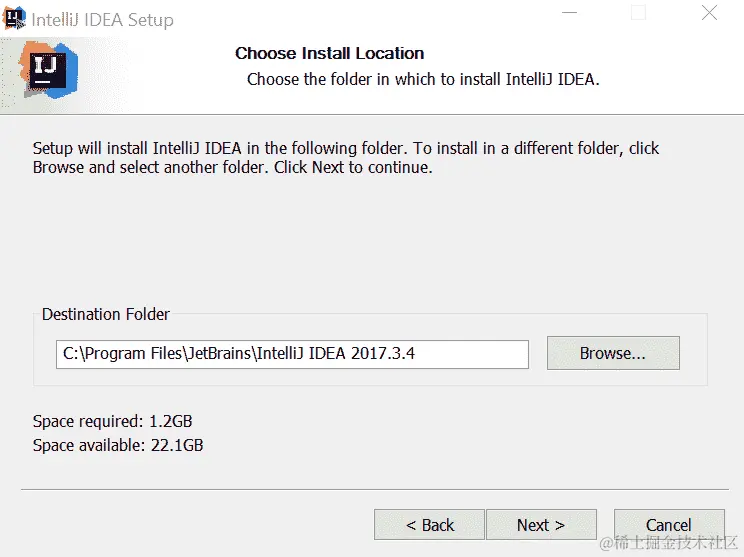Screen dimensions: 744x557
Task: Go to the previous step with < Back
Action: coord(429,525)
